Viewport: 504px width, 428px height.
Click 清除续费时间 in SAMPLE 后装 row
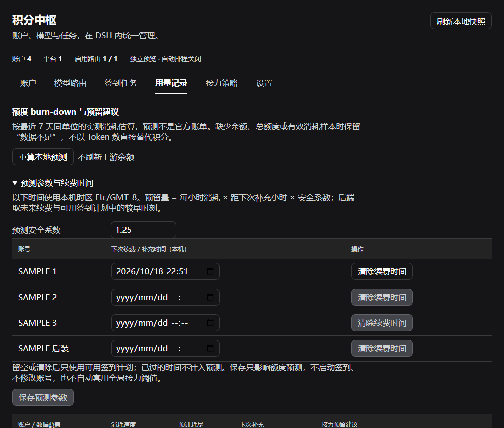click(382, 348)
